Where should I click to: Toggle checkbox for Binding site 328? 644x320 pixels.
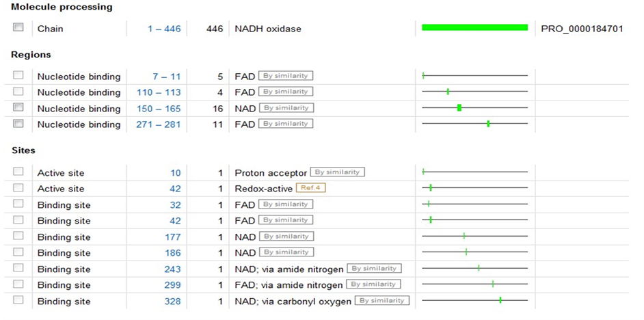click(18, 300)
